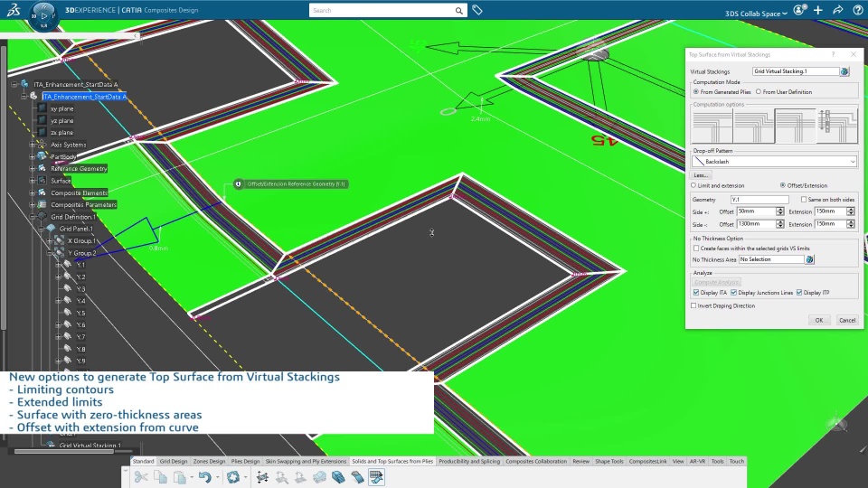The image size is (868, 488).
Task: Click the Cut scissors icon
Action: pyautogui.click(x=141, y=477)
